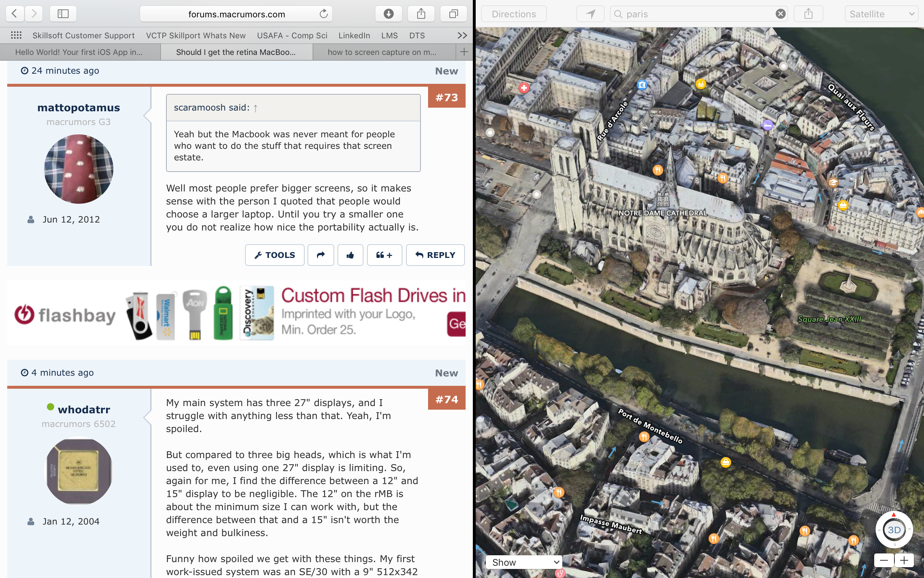This screenshot has height=578, width=924.
Task: Open the Top Sites grid icon
Action: [x=16, y=35]
